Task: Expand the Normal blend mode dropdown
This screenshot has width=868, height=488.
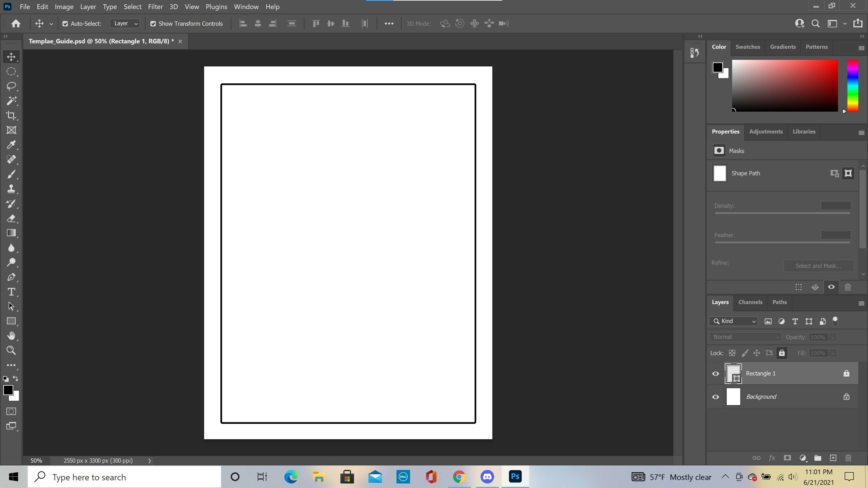Action: pyautogui.click(x=745, y=337)
